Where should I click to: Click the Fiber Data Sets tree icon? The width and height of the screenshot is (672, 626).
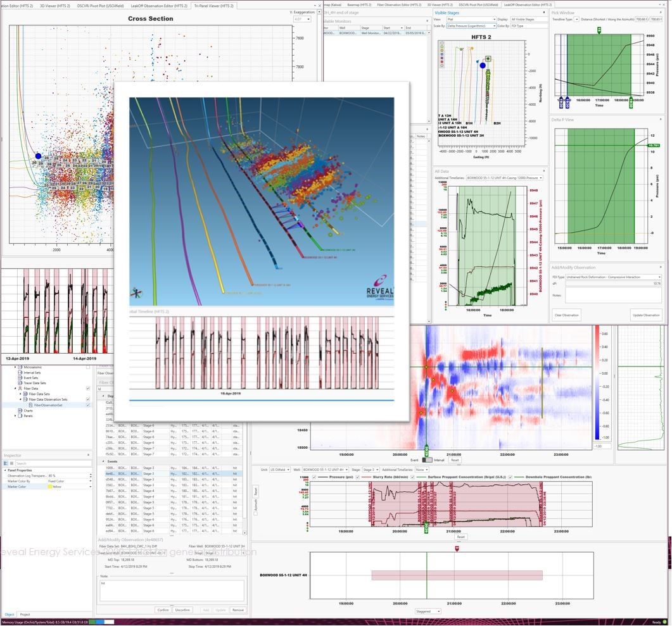(25, 394)
